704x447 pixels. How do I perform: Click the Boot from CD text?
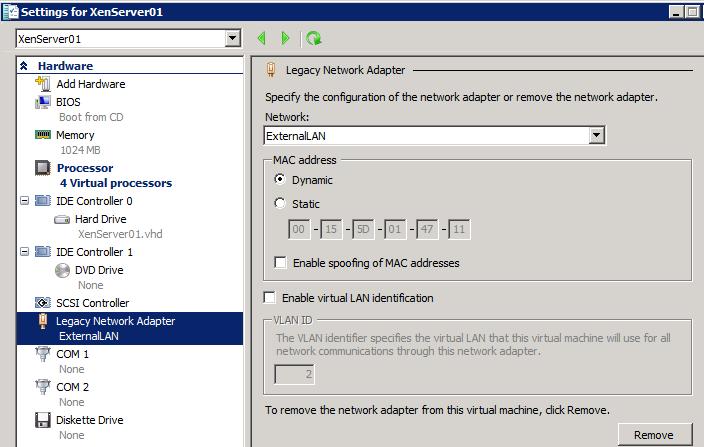(91, 117)
